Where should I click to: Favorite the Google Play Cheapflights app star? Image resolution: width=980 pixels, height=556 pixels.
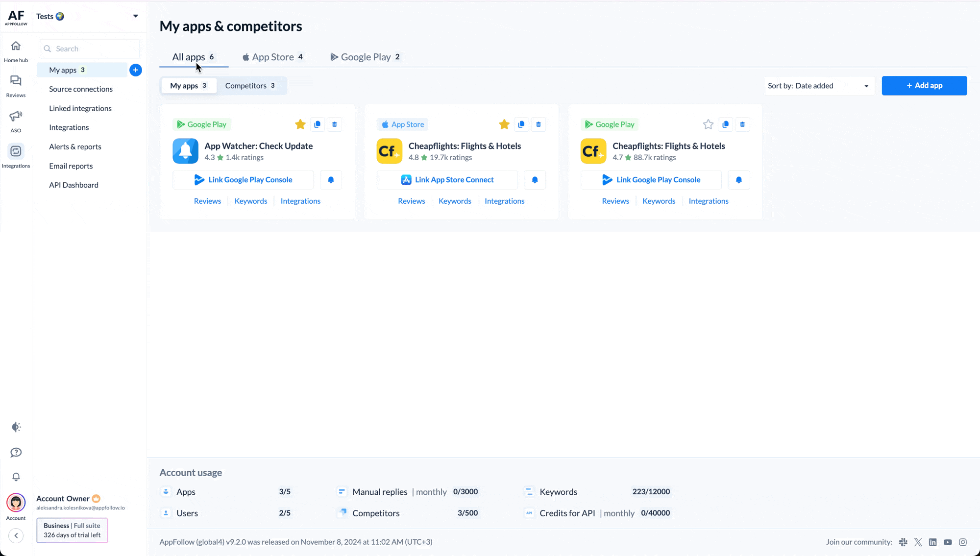tap(708, 124)
